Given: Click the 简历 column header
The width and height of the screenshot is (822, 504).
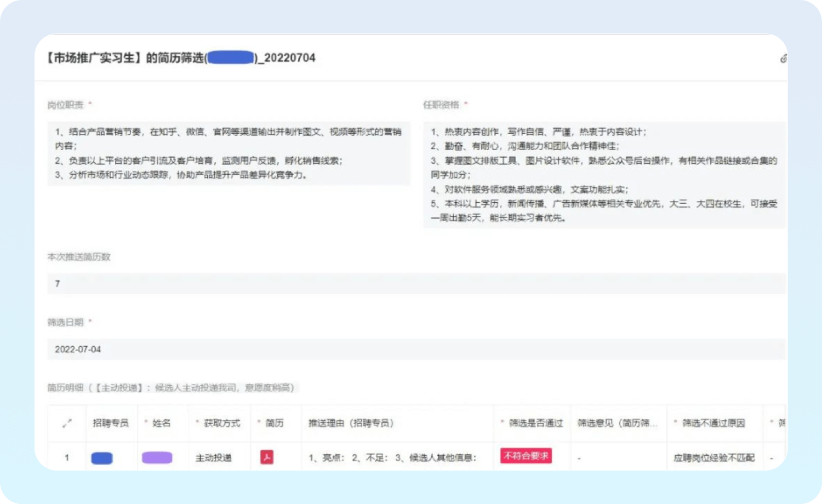Looking at the screenshot, I should point(275,423).
